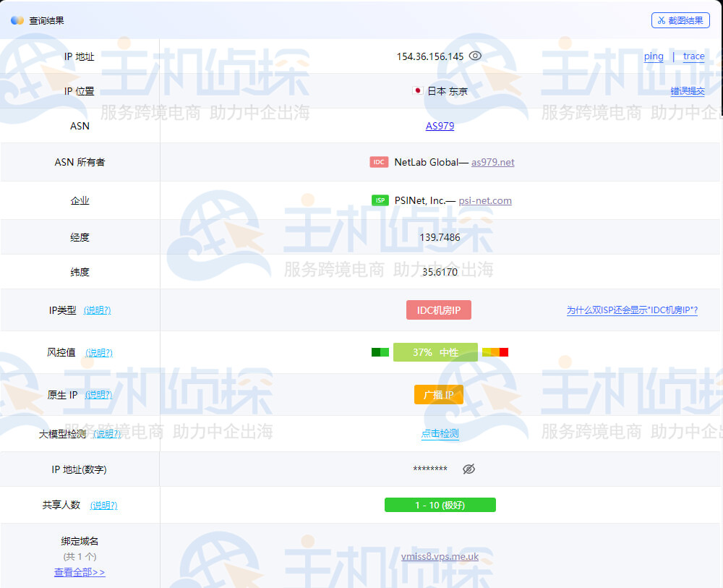This screenshot has height=588, width=723.
Task: Click the 点击检测 detection link
Action: point(440,434)
